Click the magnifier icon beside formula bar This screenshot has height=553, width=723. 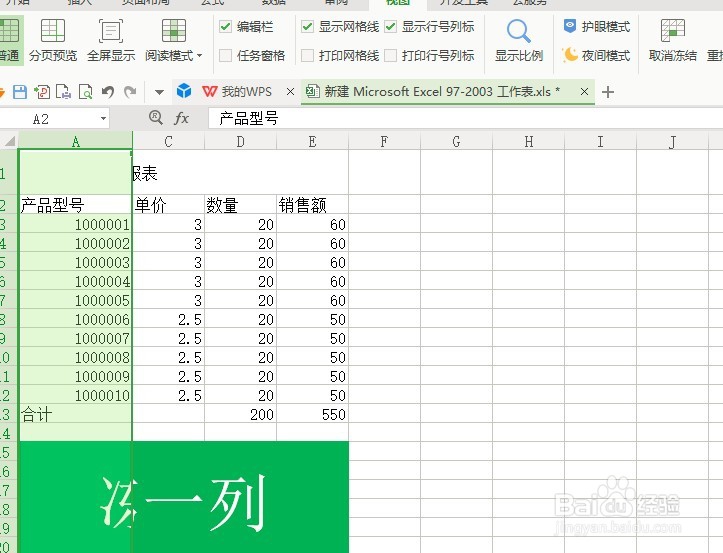tap(156, 118)
